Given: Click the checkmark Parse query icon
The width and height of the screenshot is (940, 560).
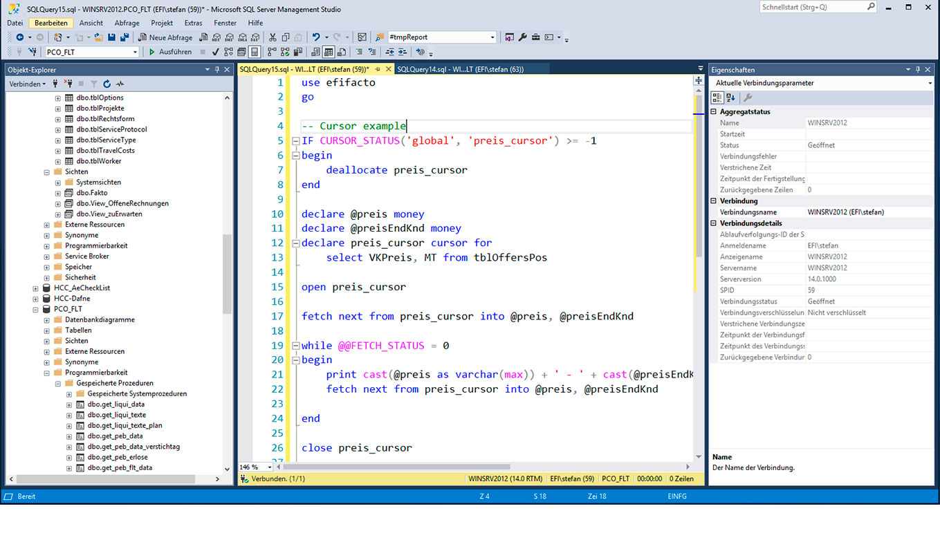Looking at the screenshot, I should pos(216,52).
